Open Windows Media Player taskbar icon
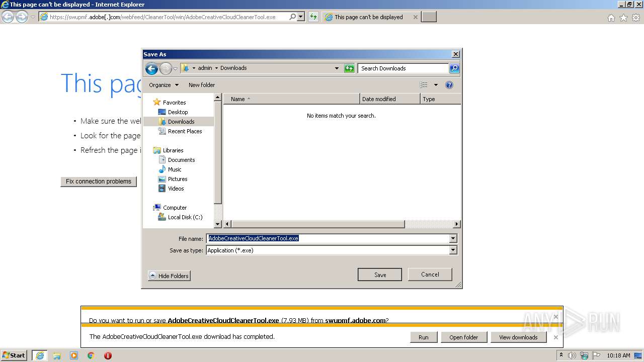 click(x=74, y=355)
